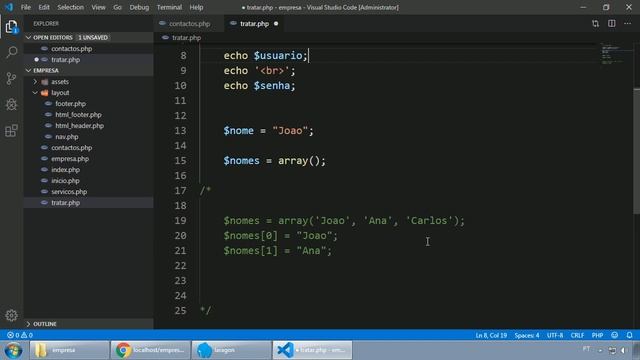Click the unsaved dot on tratar.php tab
Screen dimensions: 640x360
[x=276, y=24]
